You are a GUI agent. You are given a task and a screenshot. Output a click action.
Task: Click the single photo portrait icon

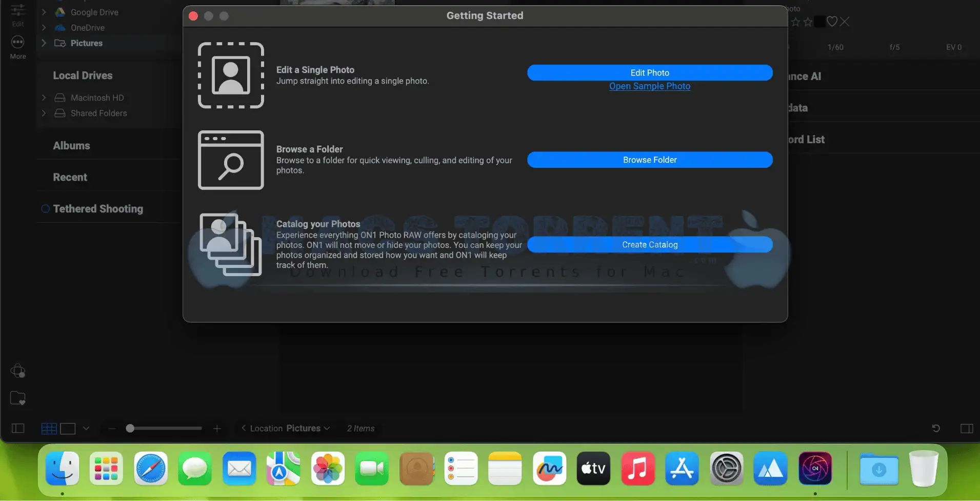pyautogui.click(x=231, y=75)
